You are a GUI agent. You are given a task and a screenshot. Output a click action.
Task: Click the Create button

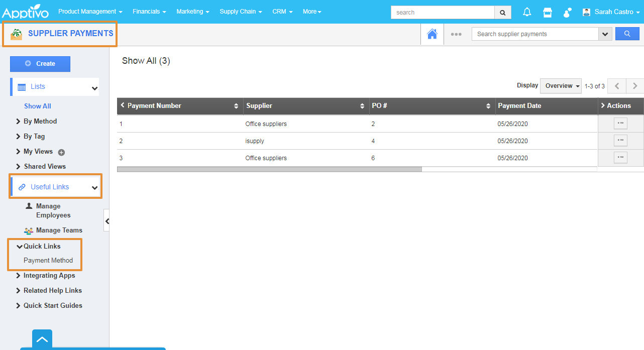click(x=40, y=64)
